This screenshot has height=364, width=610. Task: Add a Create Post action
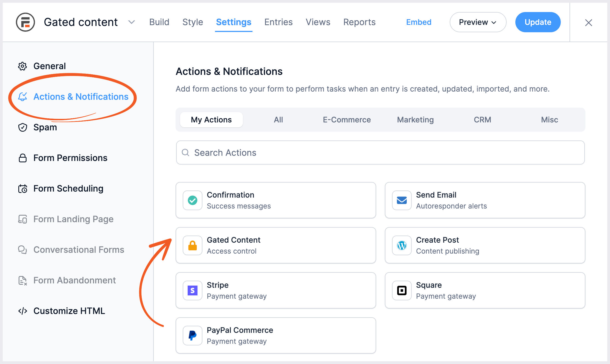(485, 245)
